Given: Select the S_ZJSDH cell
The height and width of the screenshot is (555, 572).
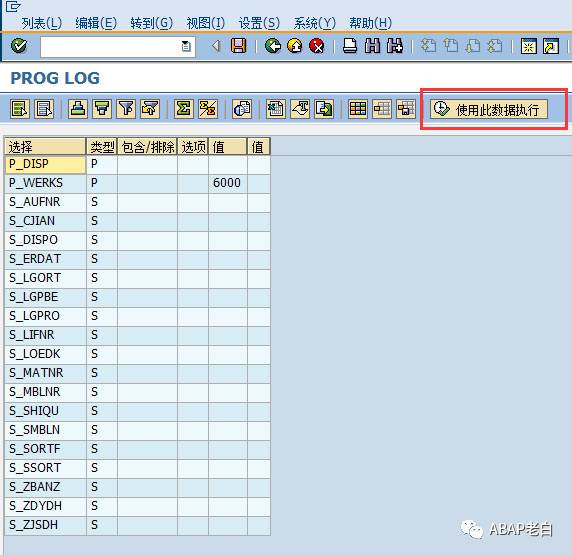Looking at the screenshot, I should [x=45, y=525].
